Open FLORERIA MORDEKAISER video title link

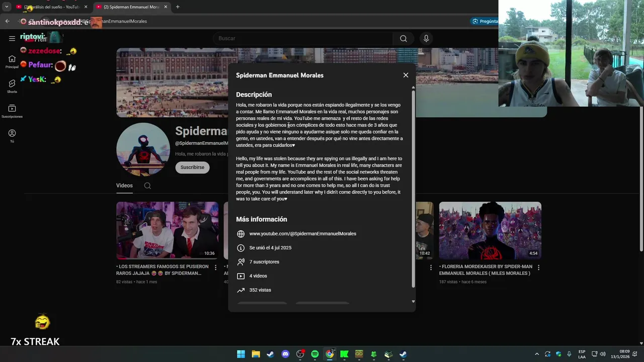tap(486, 270)
